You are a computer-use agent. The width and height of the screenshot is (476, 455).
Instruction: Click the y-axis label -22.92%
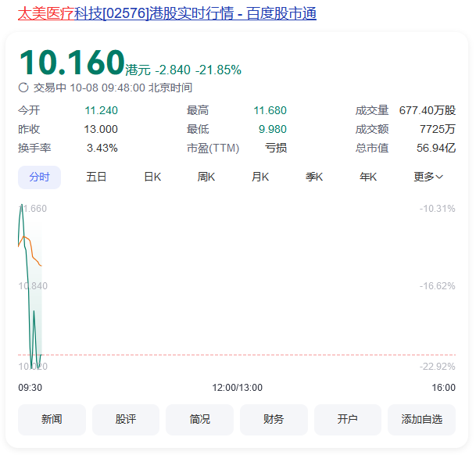pos(437,367)
